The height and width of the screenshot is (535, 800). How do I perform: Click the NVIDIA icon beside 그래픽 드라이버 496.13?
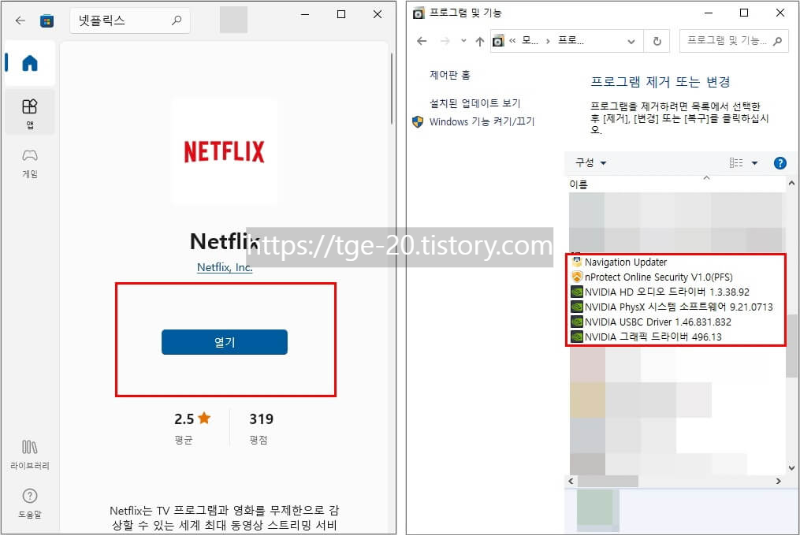577,337
